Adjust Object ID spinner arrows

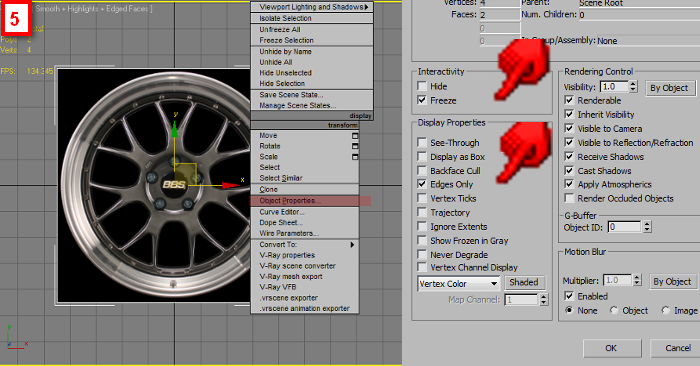tap(647, 227)
